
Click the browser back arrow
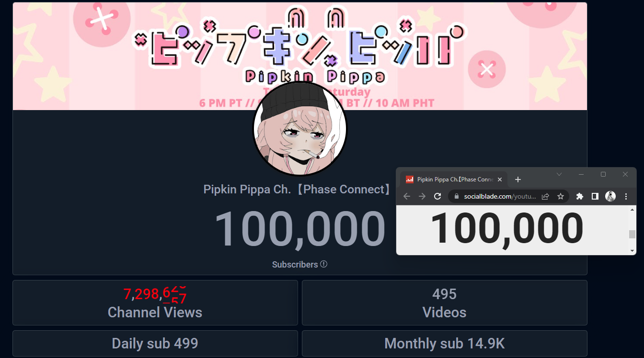(x=407, y=196)
